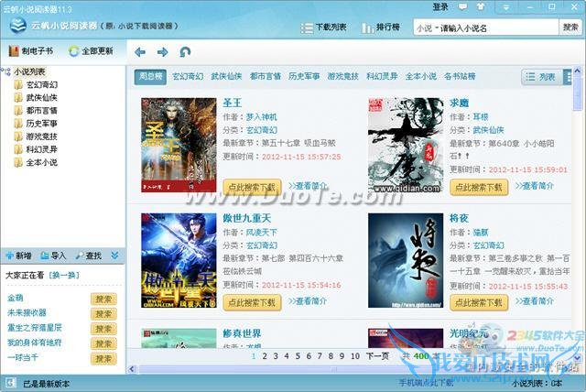Click the vertical scrollbar up arrow
The height and width of the screenshot is (392, 586).
577,71
